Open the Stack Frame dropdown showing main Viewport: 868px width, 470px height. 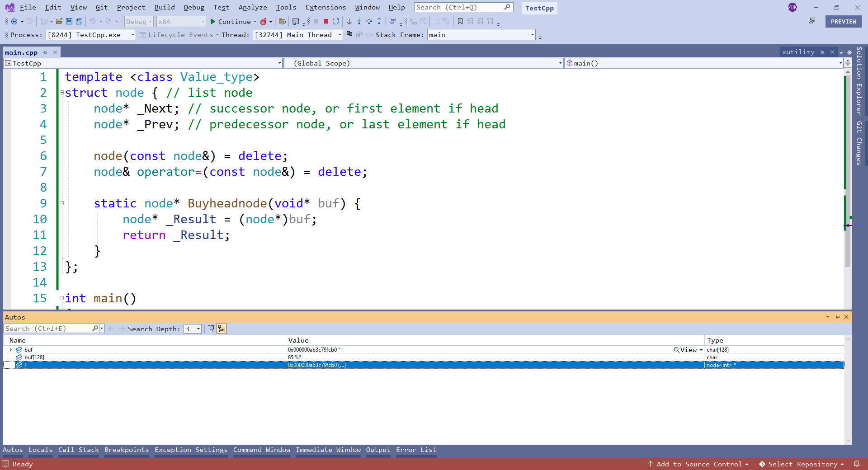point(481,35)
